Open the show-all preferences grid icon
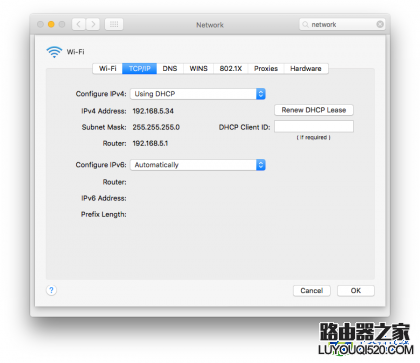Viewport: 420px width, 363px height. click(114, 24)
